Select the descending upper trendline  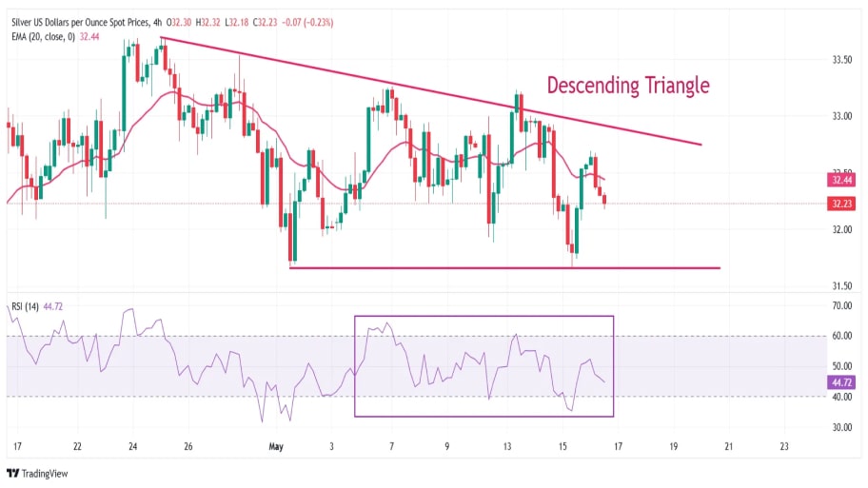431,90
